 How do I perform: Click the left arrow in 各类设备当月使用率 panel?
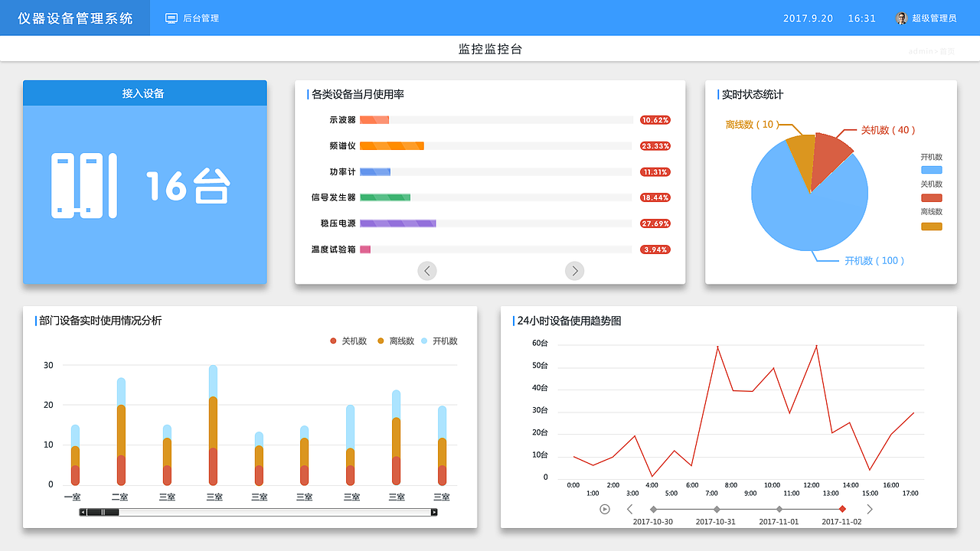click(x=427, y=270)
